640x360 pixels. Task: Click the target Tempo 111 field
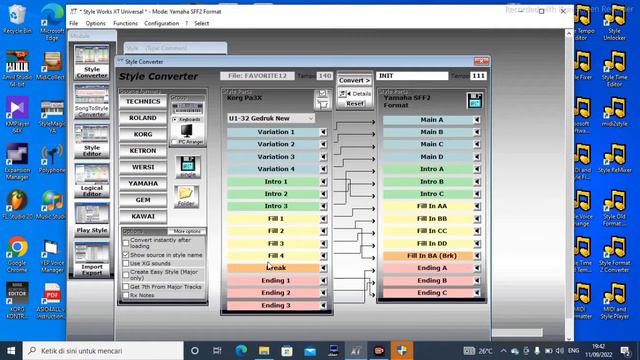478,76
